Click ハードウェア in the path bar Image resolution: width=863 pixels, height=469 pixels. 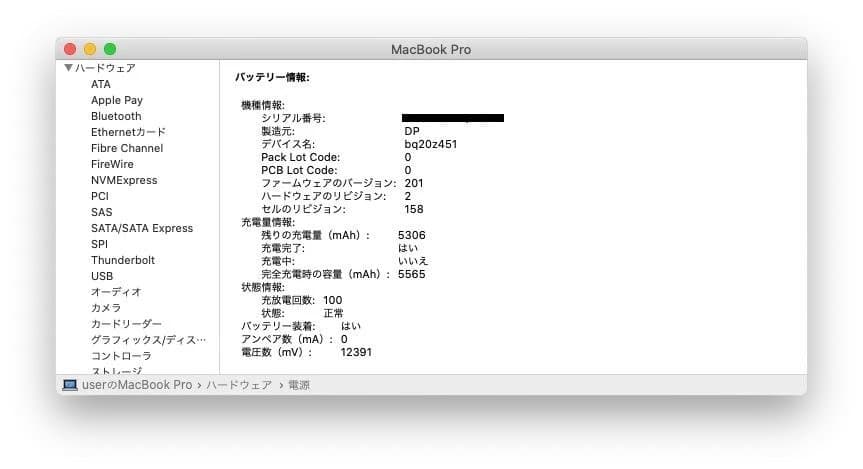[x=239, y=385]
